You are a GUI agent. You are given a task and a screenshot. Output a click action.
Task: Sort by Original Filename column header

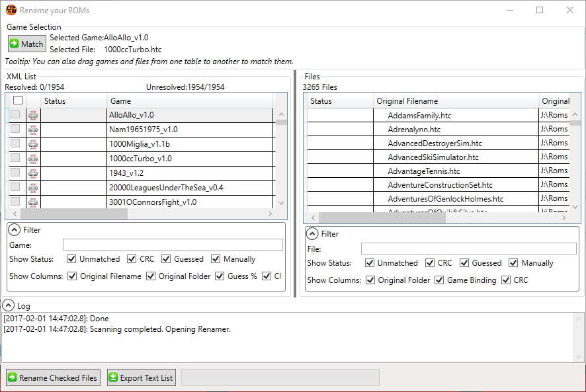tap(455, 101)
